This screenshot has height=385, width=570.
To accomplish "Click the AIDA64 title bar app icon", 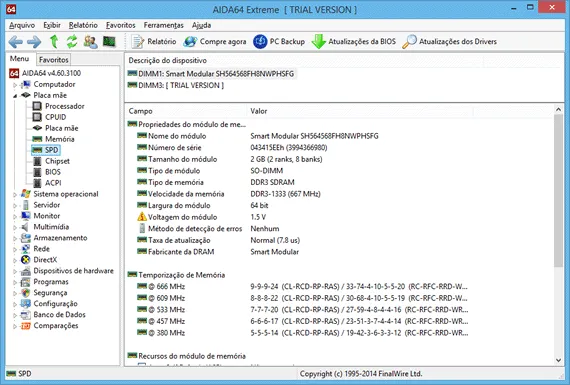I will pyautogui.click(x=11, y=9).
